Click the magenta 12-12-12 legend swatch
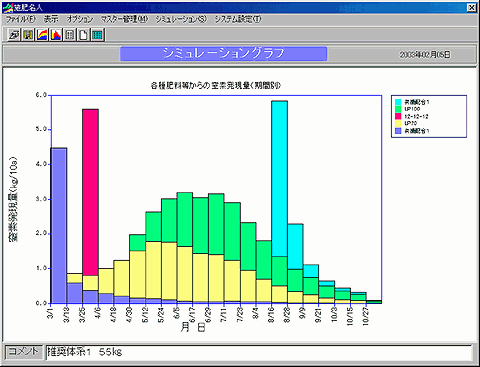 point(398,116)
